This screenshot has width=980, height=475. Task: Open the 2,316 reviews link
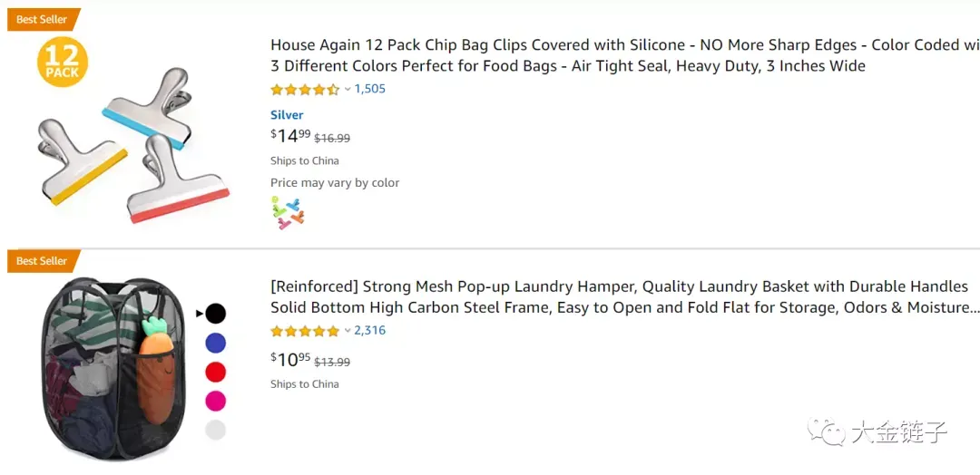click(370, 330)
